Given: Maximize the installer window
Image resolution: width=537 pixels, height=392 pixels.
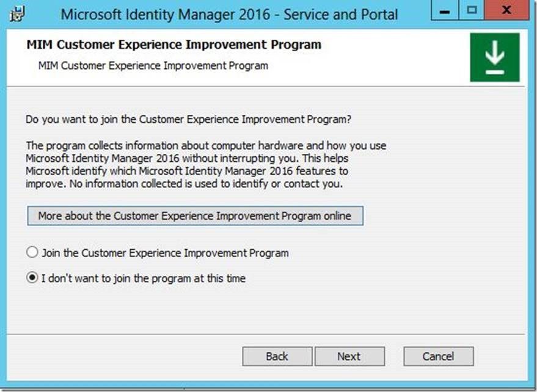Looking at the screenshot, I should (472, 10).
